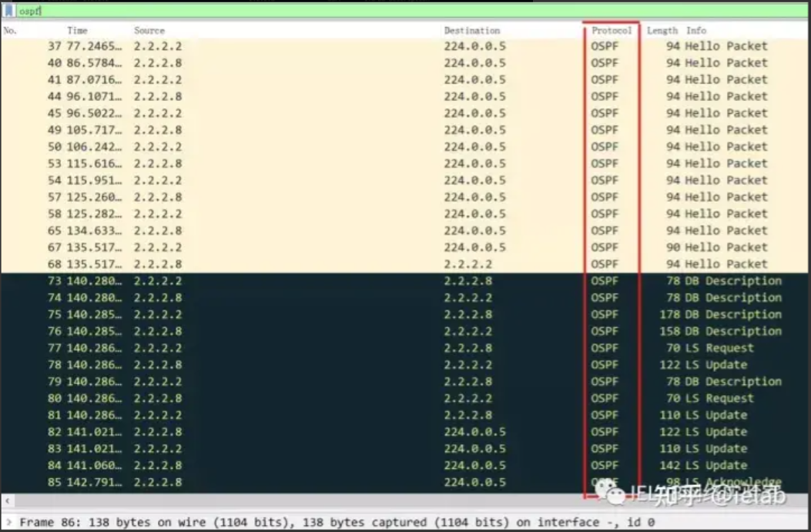Select packet 80 LS Request row
Image resolution: width=811 pixels, height=532 pixels.
click(404, 399)
